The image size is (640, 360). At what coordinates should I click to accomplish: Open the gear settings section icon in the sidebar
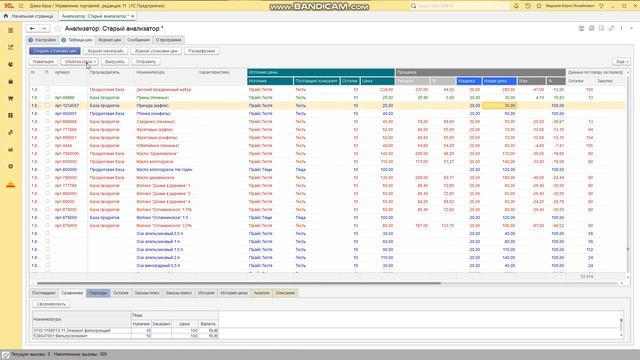pos(11,167)
